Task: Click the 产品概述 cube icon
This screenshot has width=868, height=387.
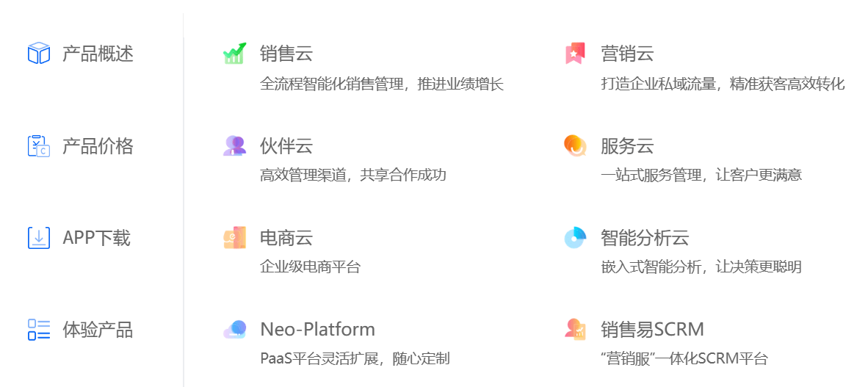Action: [x=39, y=54]
